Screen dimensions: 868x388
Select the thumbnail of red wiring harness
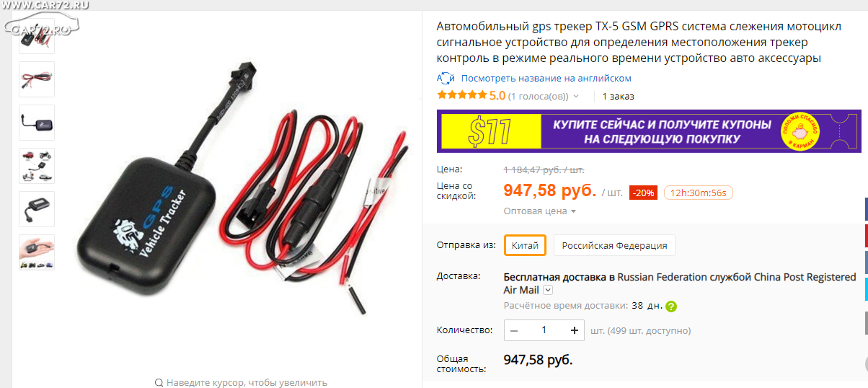tap(37, 79)
